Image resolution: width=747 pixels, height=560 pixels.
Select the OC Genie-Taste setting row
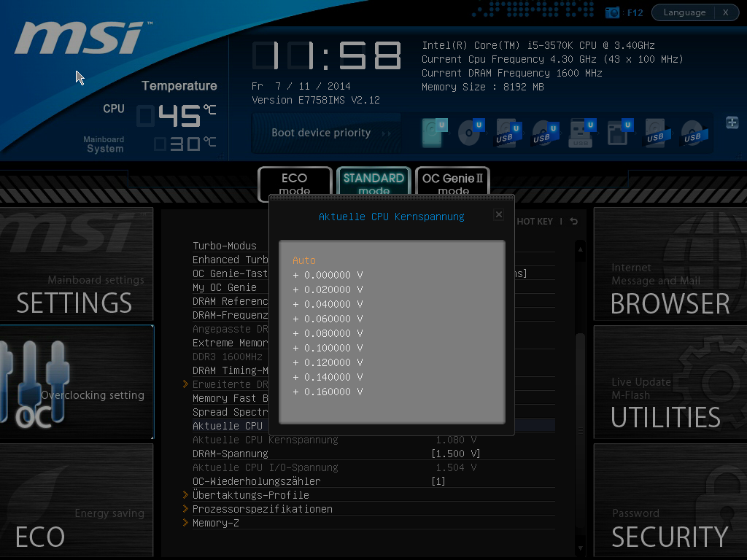[x=231, y=273]
